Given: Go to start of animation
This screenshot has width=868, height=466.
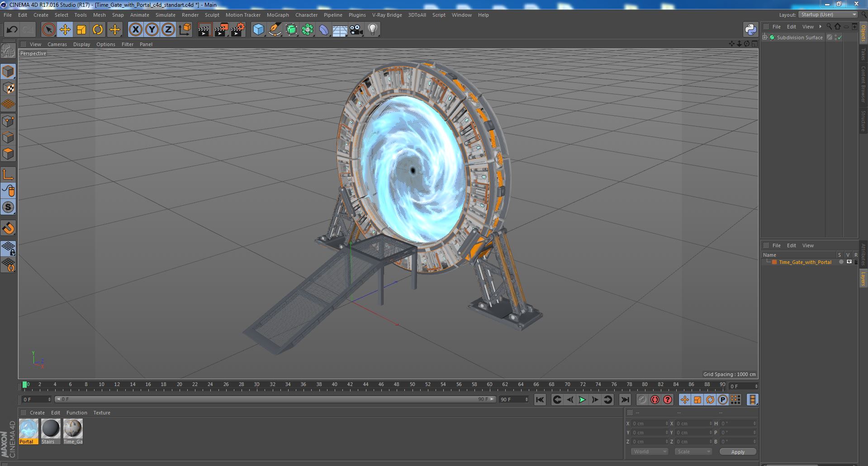Looking at the screenshot, I should point(540,400).
